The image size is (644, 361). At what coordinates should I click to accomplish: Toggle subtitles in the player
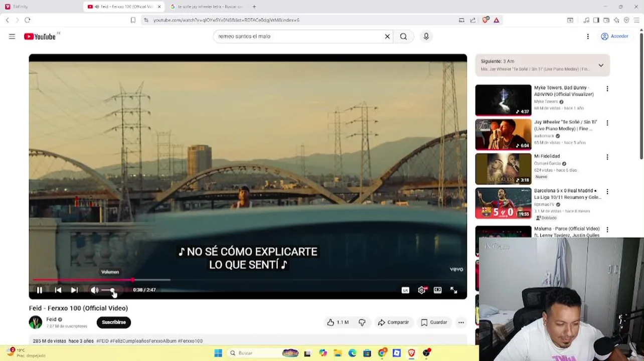405,290
